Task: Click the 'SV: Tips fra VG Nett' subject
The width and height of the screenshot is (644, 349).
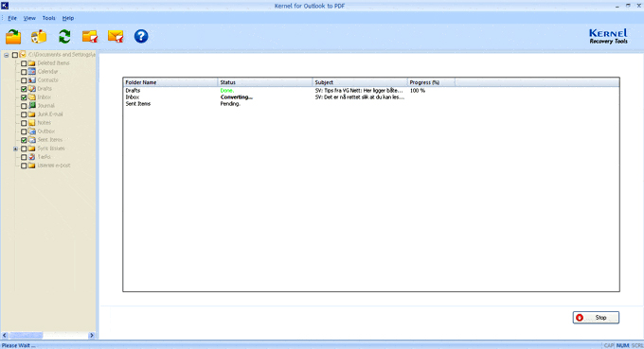Action: [x=359, y=90]
